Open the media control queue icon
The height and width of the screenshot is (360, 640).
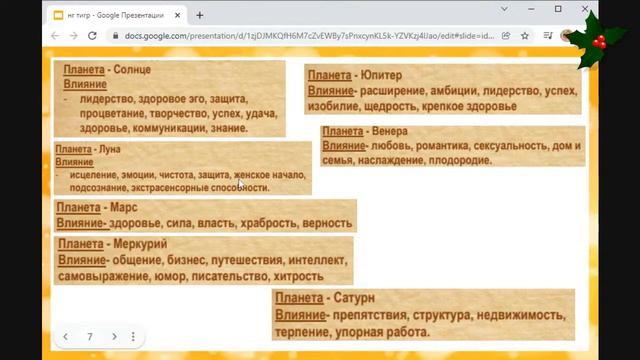(548, 36)
